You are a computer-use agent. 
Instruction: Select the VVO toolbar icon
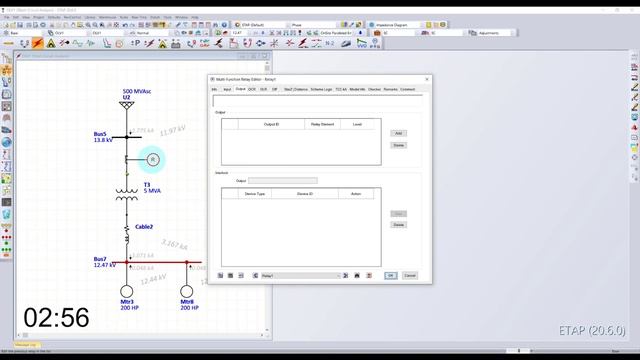pos(362,43)
